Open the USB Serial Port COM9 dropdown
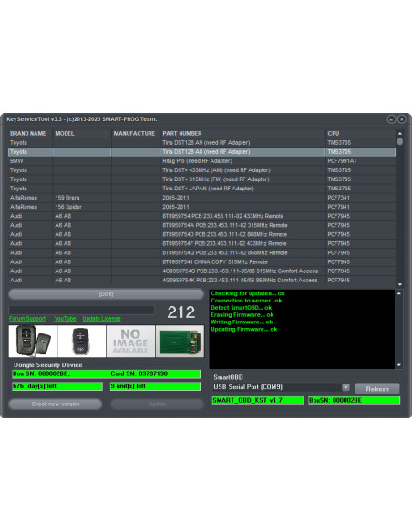Image resolution: width=412 pixels, height=532 pixels. pyautogui.click(x=345, y=387)
